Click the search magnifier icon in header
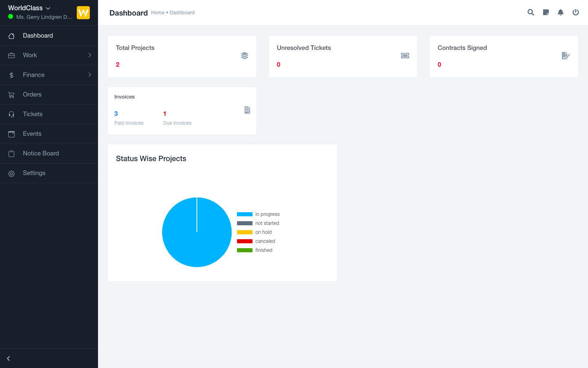Image resolution: width=588 pixels, height=368 pixels. [531, 12]
